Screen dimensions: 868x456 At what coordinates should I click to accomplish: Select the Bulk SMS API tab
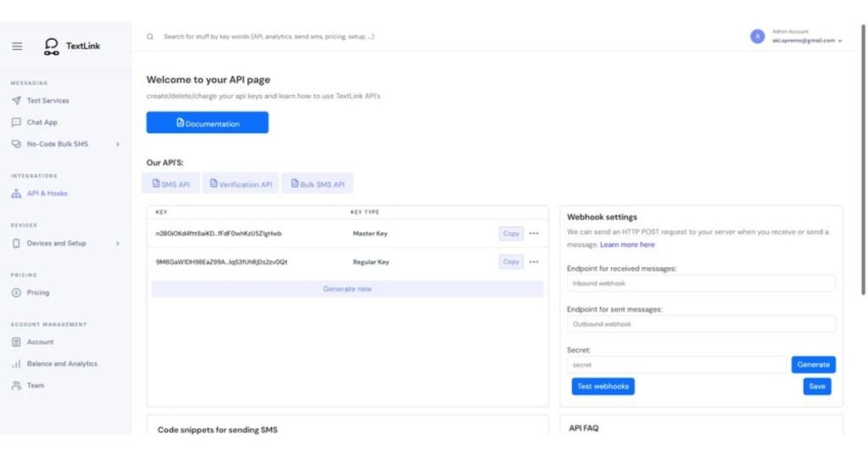pos(317,184)
